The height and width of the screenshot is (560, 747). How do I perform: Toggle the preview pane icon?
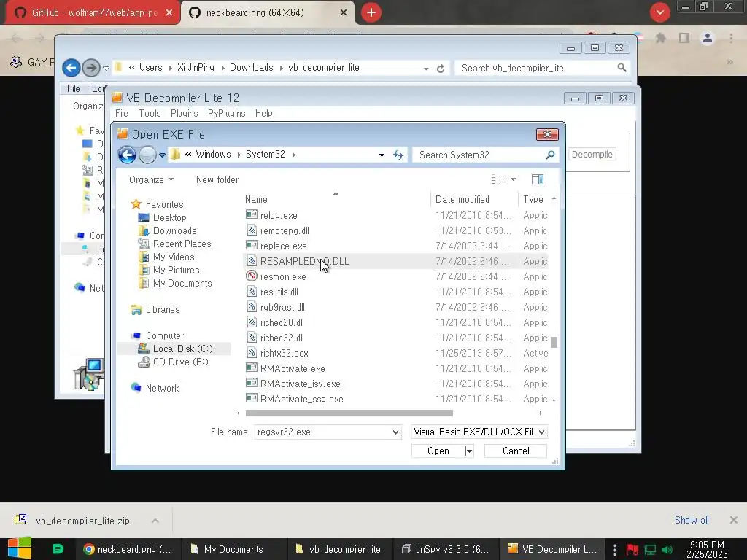[538, 179]
